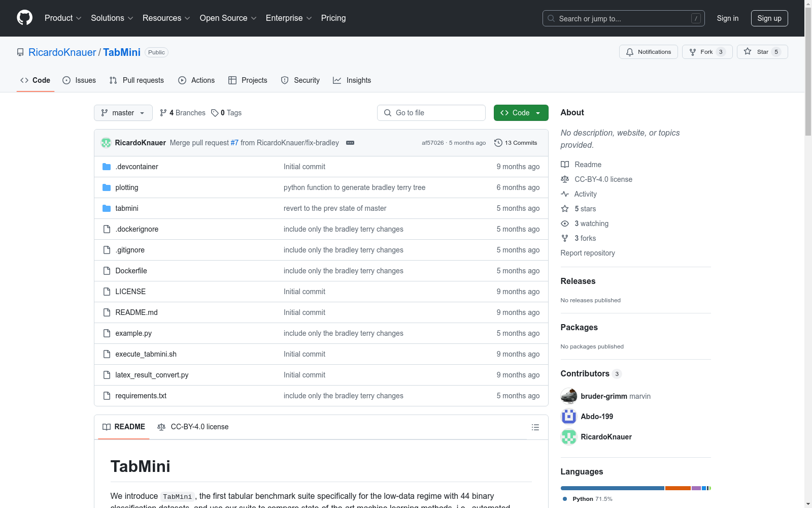Click the orange segment of language bar
Viewport: 812px width, 508px height.
(x=678, y=488)
